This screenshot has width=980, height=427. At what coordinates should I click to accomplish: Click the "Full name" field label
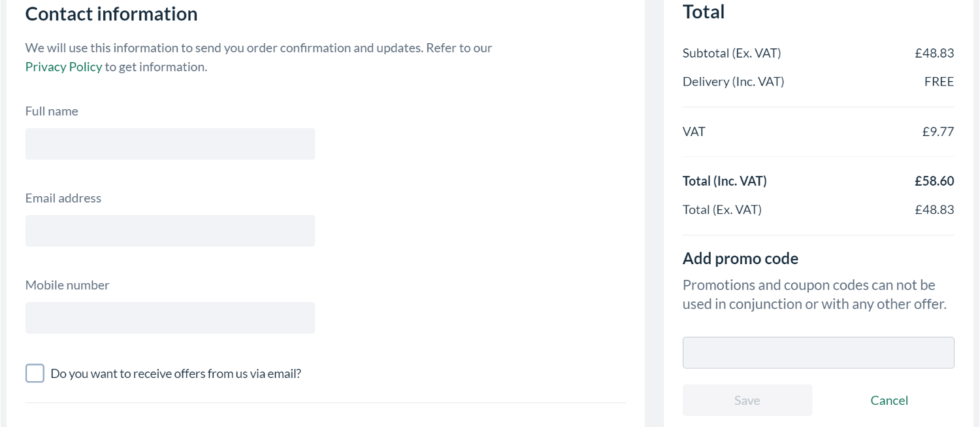(52, 111)
